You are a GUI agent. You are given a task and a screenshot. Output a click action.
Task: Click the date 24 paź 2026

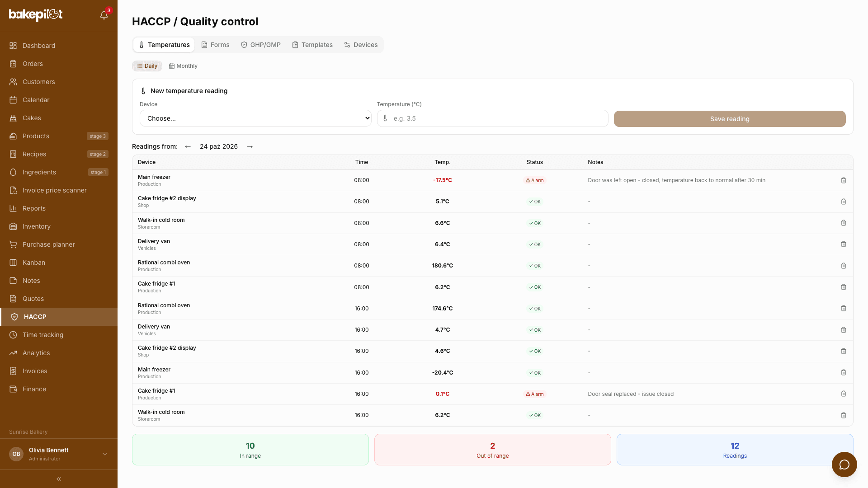click(219, 146)
